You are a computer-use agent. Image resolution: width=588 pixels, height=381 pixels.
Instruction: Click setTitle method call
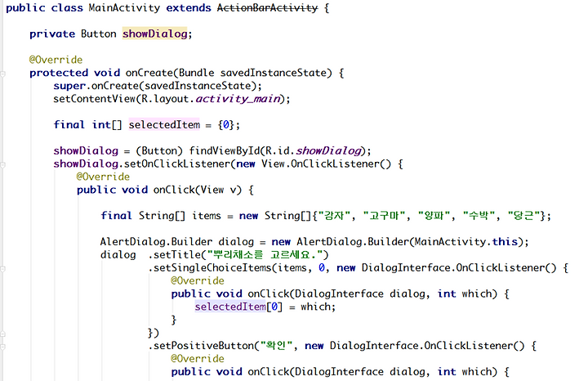(x=177, y=255)
